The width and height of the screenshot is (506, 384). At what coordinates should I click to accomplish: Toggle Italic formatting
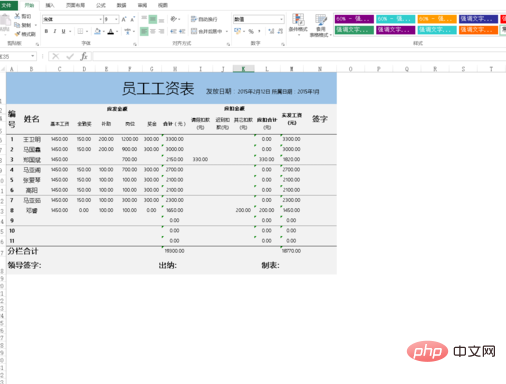tap(55, 31)
